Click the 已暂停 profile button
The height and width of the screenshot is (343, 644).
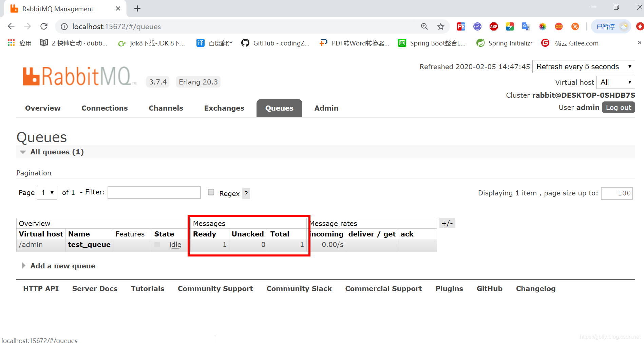point(611,26)
